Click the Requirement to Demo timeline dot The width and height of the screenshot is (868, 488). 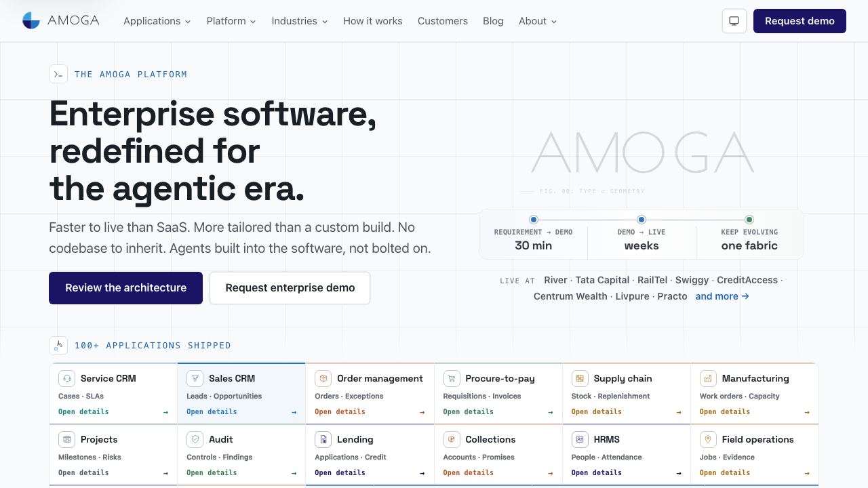click(x=534, y=220)
